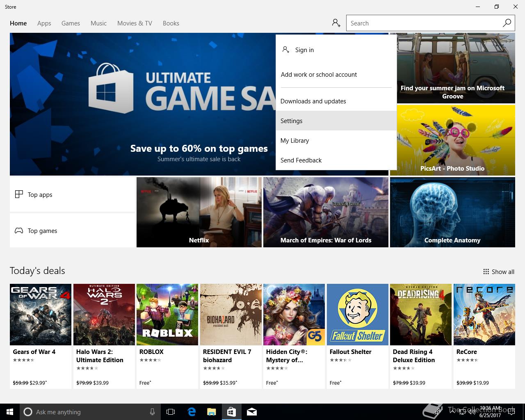525x420 pixels.
Task: Open March of Empires: War of Lords tile
Action: pos(326,212)
